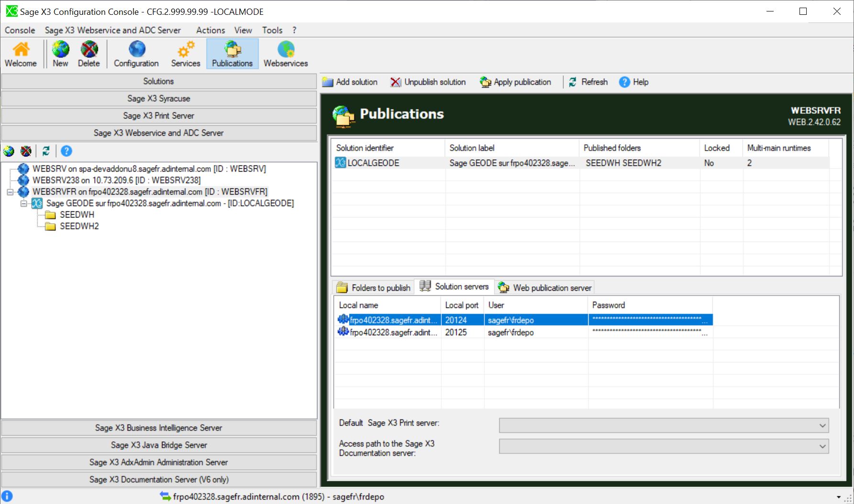Open the Actions menu

coord(210,30)
